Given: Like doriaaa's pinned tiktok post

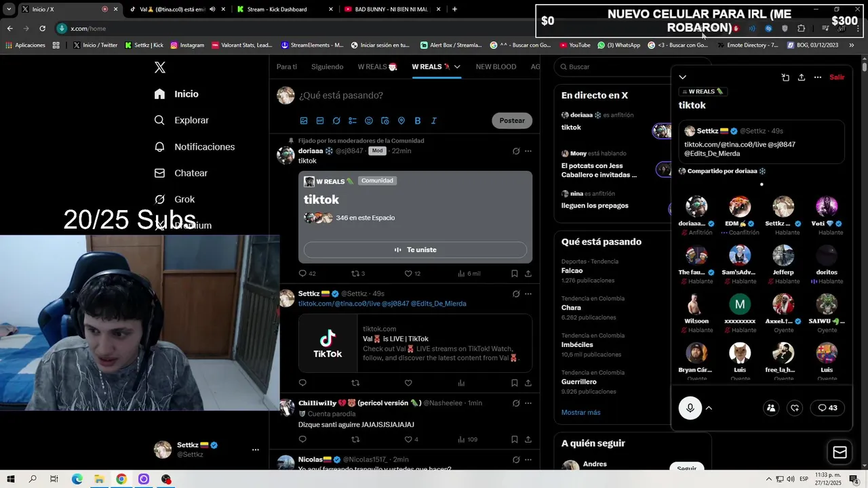Looking at the screenshot, I should (408, 273).
